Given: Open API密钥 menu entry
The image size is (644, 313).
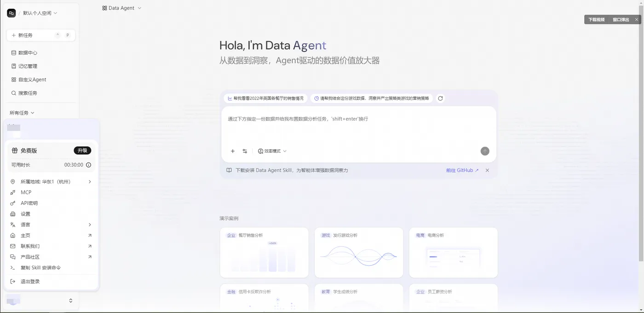Looking at the screenshot, I should tap(51, 203).
